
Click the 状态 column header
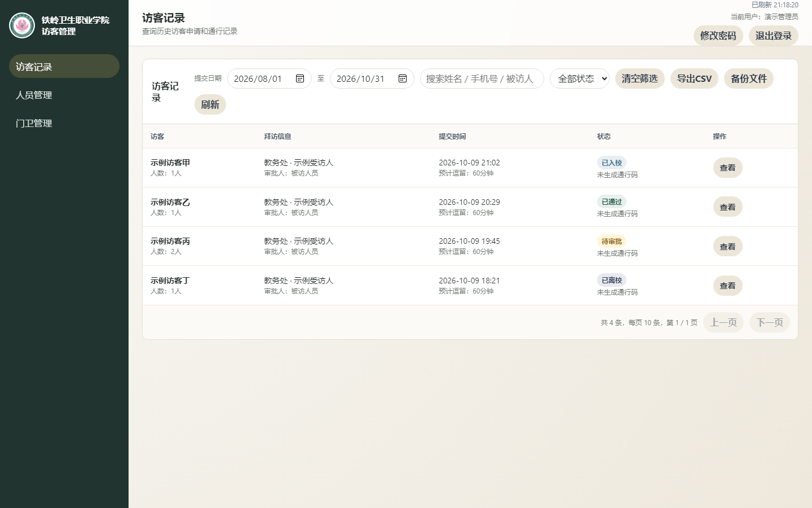[x=604, y=137]
